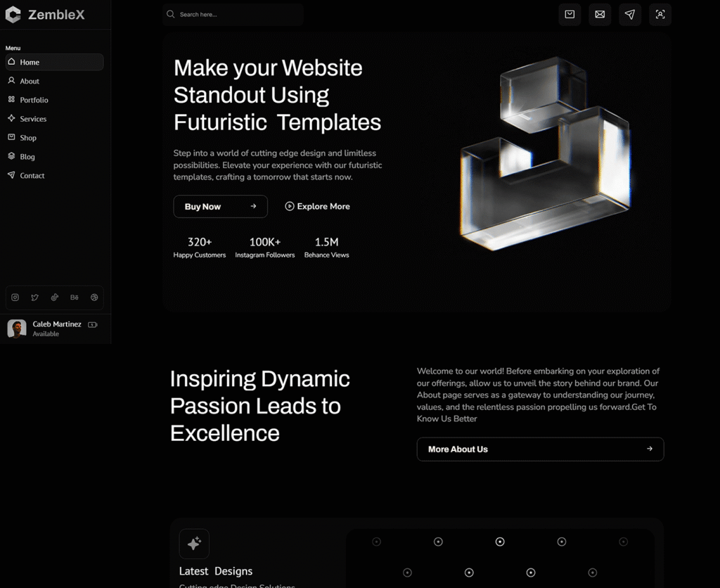Image resolution: width=720 pixels, height=588 pixels.
Task: Click the ZembleX logo
Action: coord(44,14)
